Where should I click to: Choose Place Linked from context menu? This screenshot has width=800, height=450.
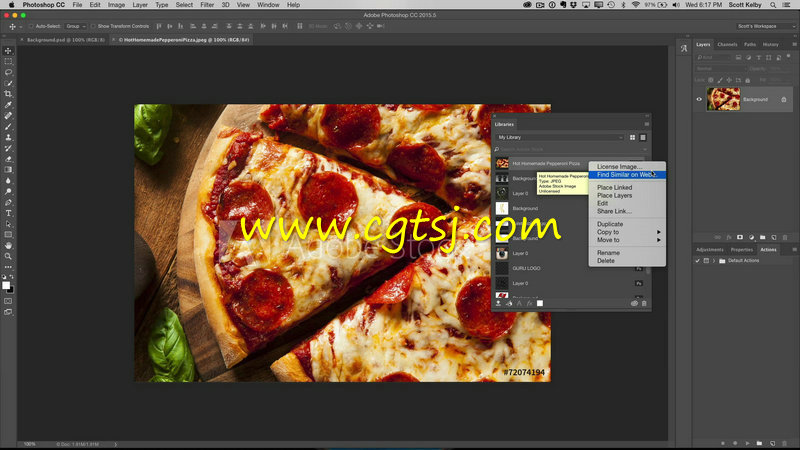pos(628,187)
